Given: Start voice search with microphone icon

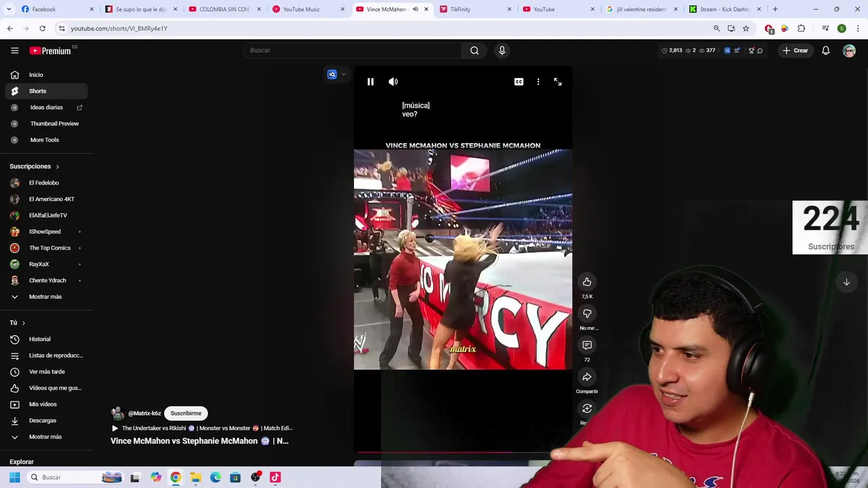Looking at the screenshot, I should tap(502, 50).
